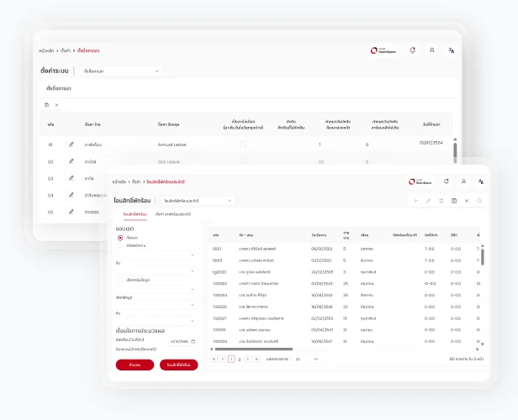
Task: Click the delete trash icon in front toolbar
Action: point(441,201)
